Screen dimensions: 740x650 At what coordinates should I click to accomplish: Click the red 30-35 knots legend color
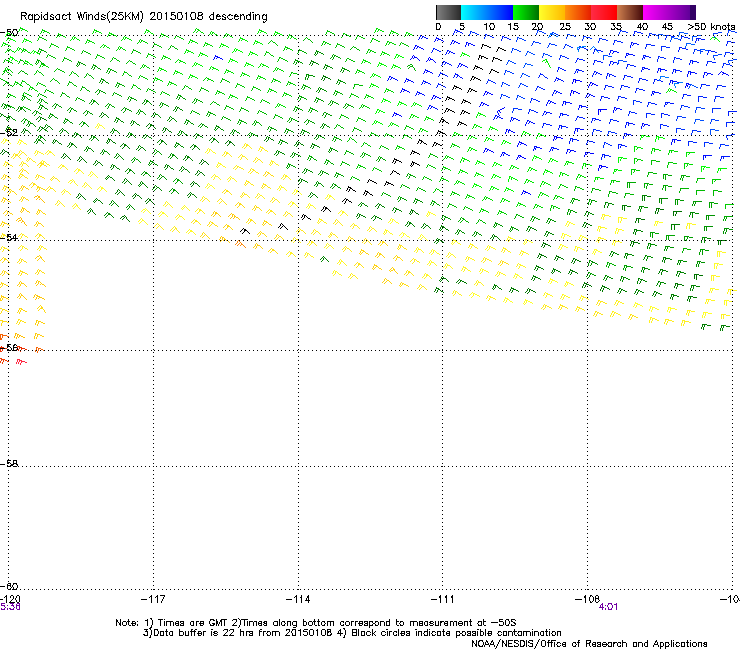click(x=604, y=12)
